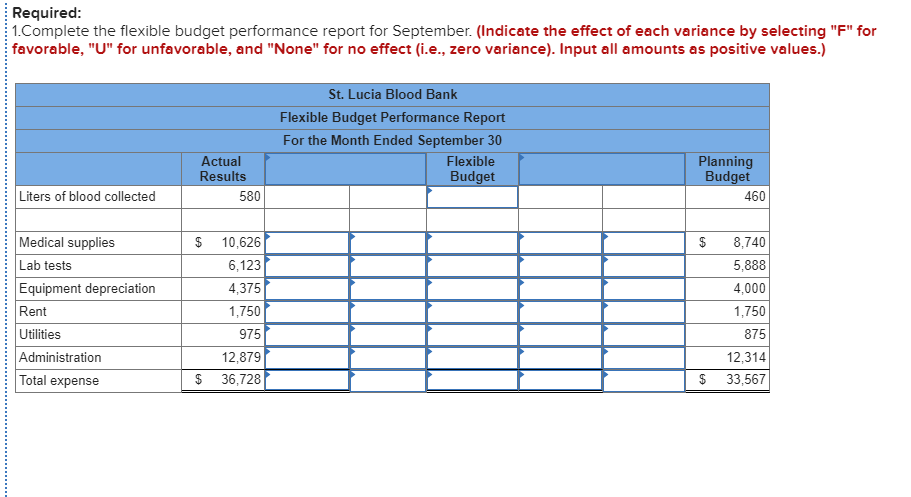Select Equipment depreciation Flexible Budget amount cell
Screen dimensions: 911x497
(472, 289)
